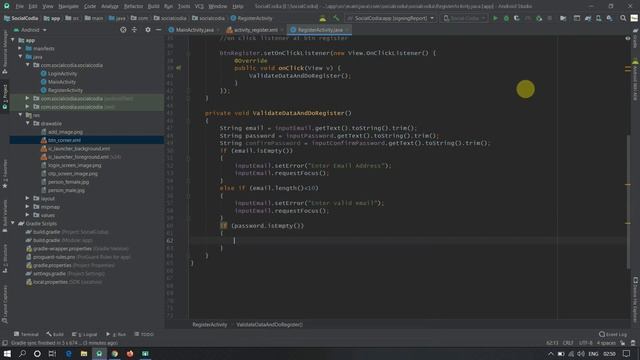
Task: Click the editor vertical scrollbar
Action: click(628, 201)
